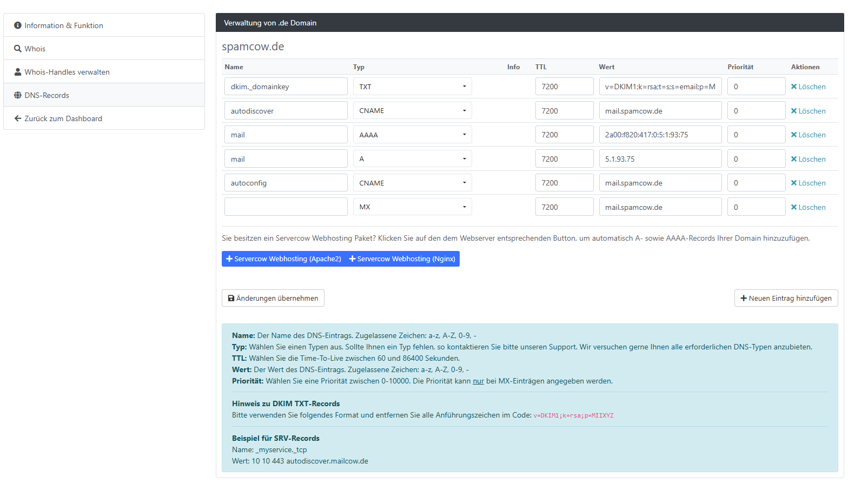This screenshot has height=483, width=868.
Task: Add Servercow Webhosting (Apache2) records
Action: click(283, 259)
